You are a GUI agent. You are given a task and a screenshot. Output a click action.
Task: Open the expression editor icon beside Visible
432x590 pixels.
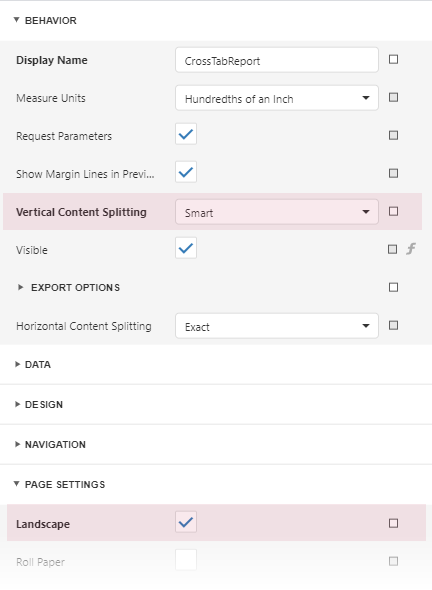point(411,249)
